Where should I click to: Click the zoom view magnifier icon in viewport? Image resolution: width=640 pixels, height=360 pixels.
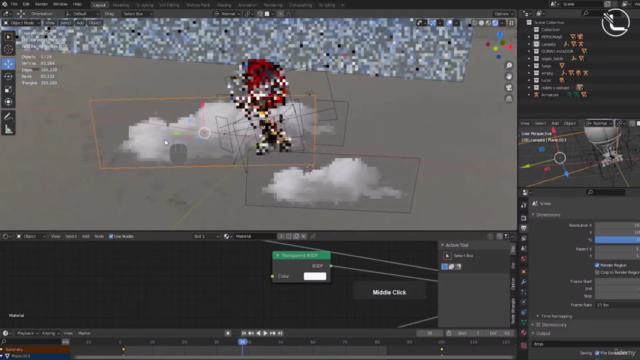(x=509, y=66)
